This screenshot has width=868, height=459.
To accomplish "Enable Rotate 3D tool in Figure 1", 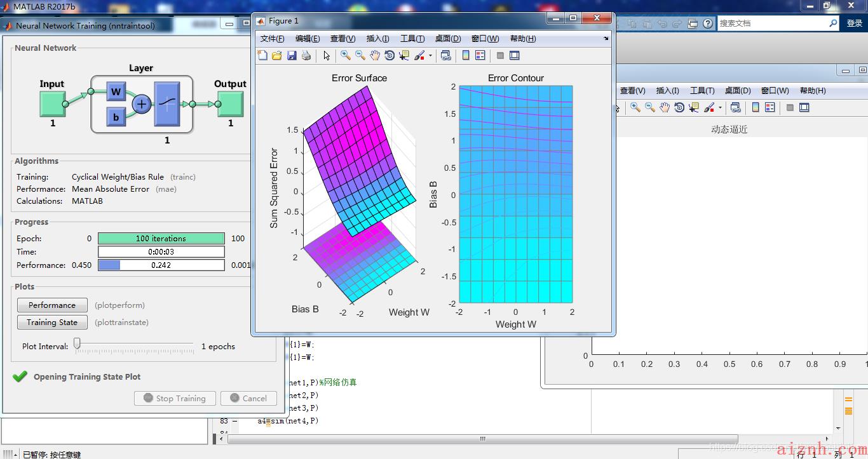I will [390, 56].
